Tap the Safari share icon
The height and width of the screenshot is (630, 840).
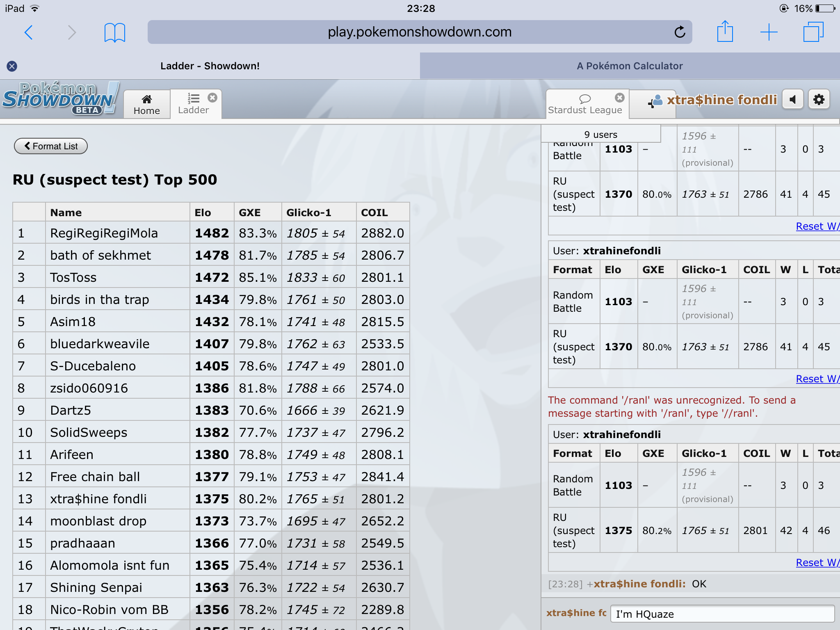(x=725, y=32)
